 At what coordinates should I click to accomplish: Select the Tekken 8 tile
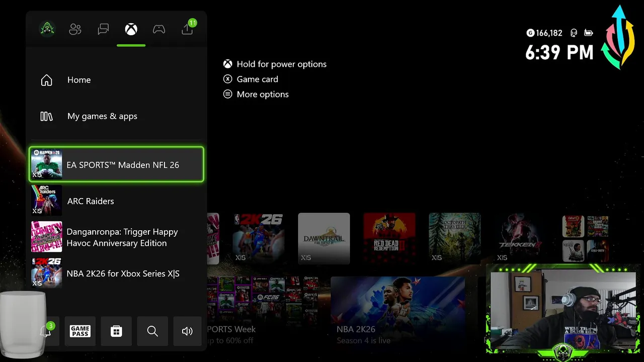point(520,238)
